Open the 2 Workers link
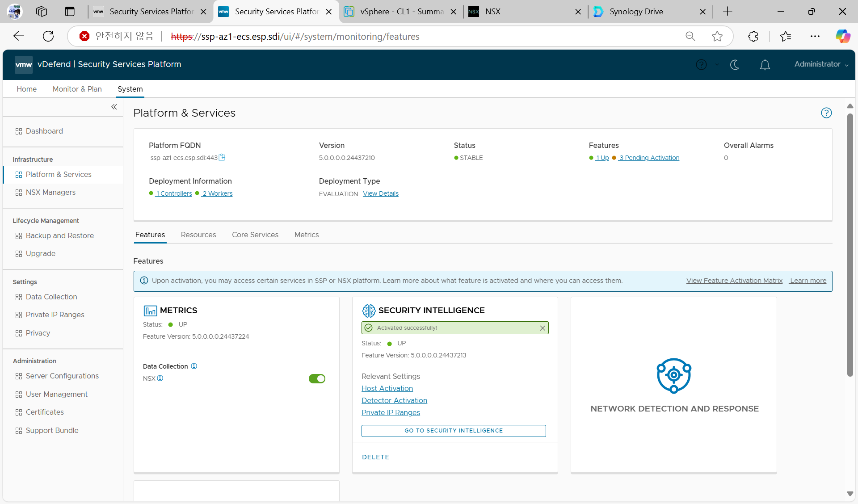The width and height of the screenshot is (858, 504). [x=217, y=193]
